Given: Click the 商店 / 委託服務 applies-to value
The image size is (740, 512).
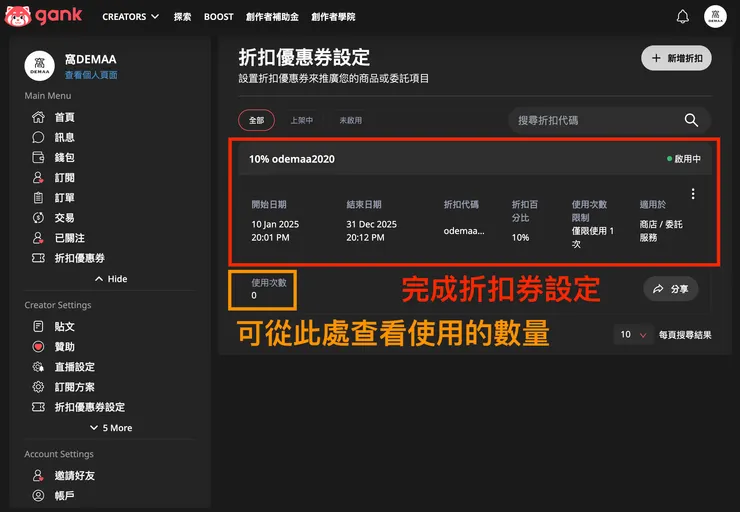Looking at the screenshot, I should tap(661, 231).
